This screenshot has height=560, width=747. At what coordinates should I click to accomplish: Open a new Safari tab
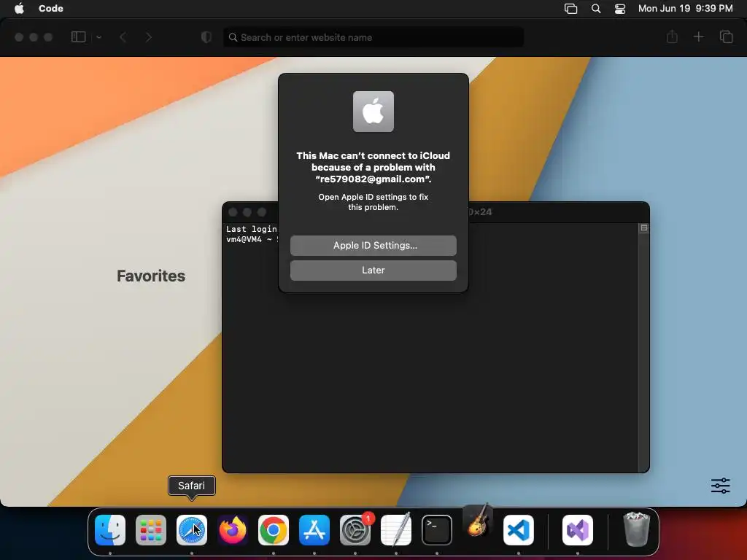698,36
